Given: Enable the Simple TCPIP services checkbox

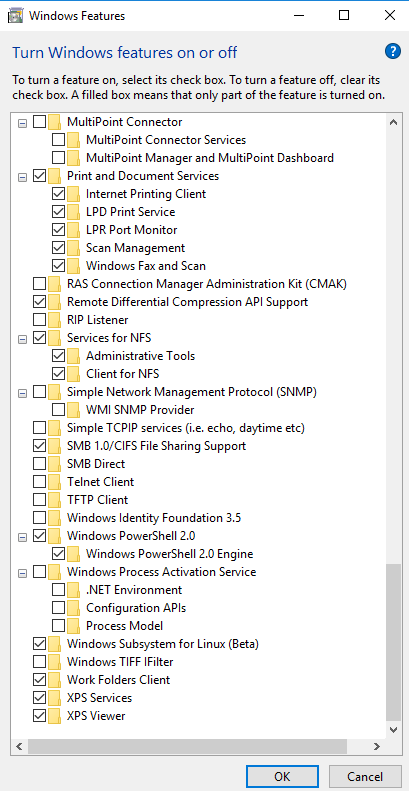Looking at the screenshot, I should click(x=39, y=428).
